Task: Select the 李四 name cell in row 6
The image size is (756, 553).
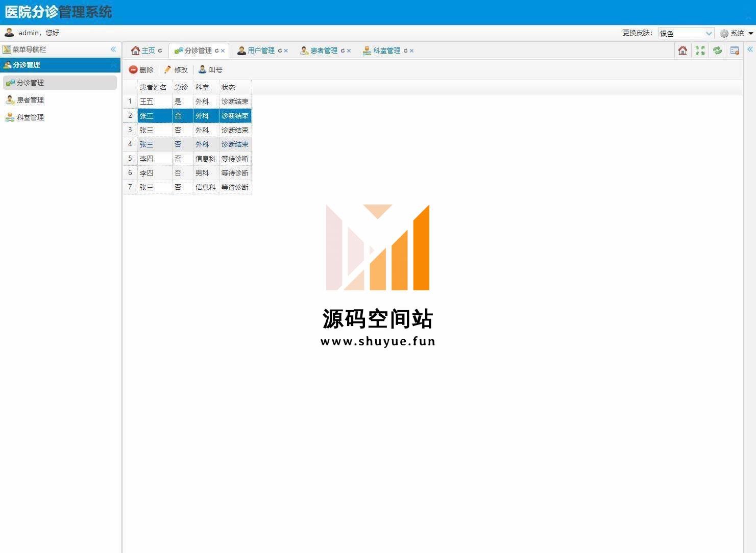Action: 155,173
